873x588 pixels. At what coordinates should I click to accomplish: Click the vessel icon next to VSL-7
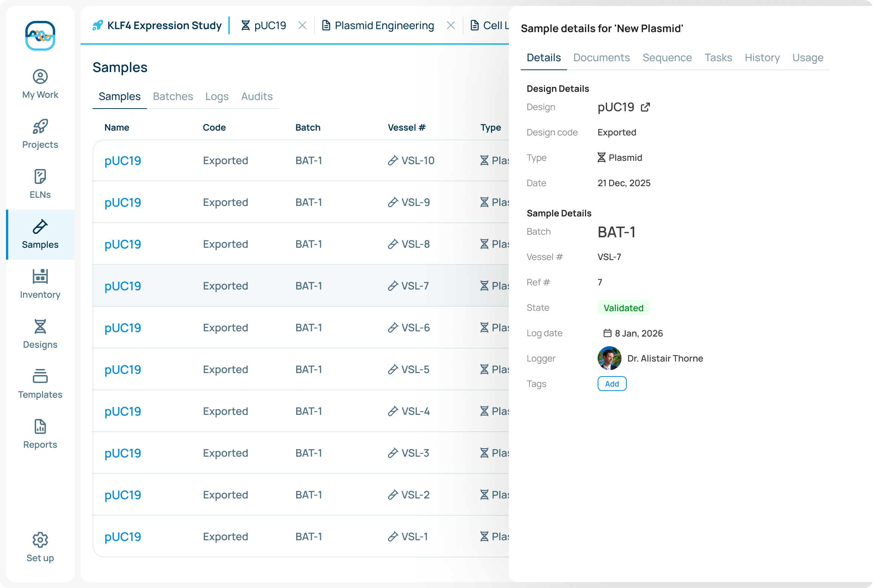pyautogui.click(x=392, y=286)
